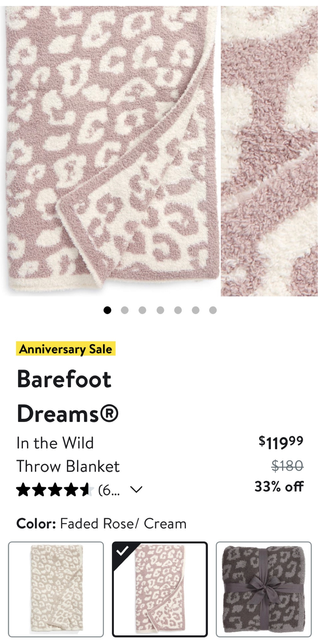
Task: Expand the reviews chevron dropdown
Action: [136, 490]
